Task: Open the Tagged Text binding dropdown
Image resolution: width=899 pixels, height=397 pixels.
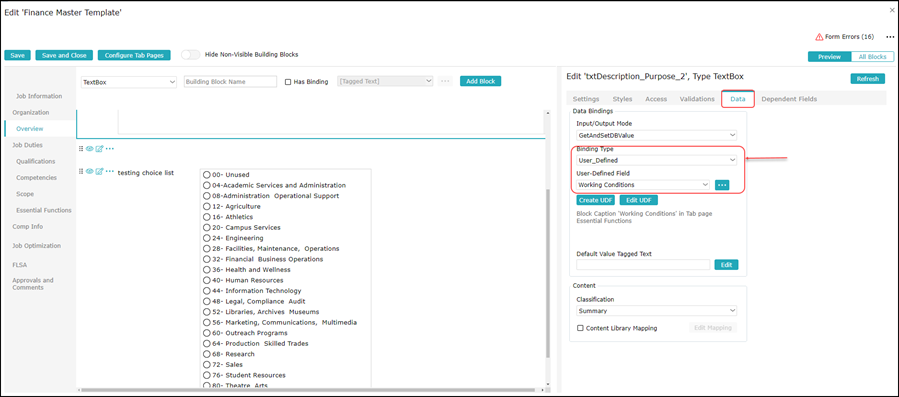Action: pos(385,81)
